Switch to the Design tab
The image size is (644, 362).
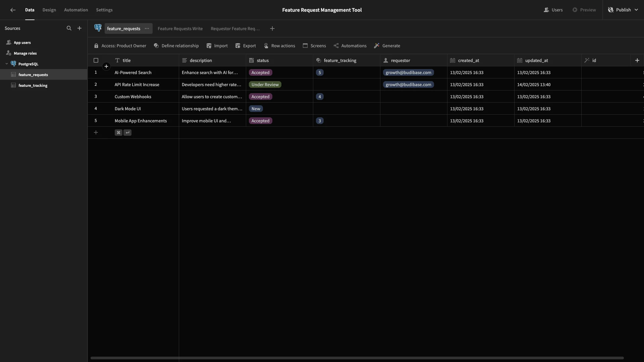[49, 10]
